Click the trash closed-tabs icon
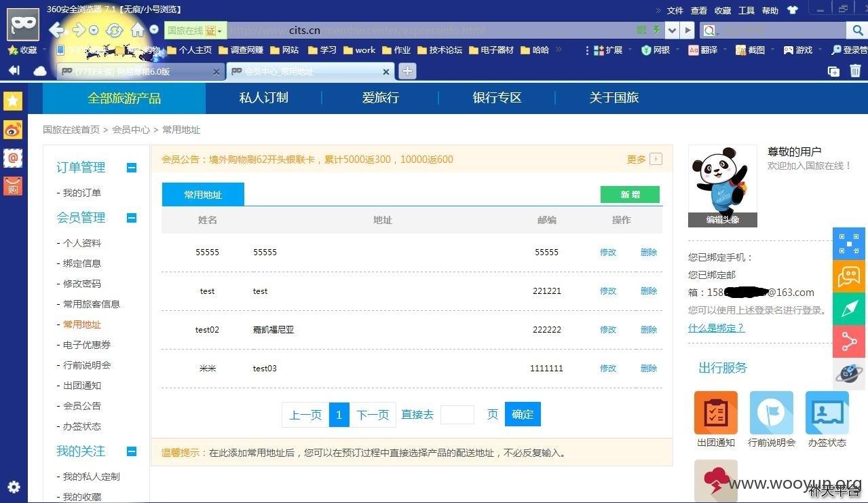The height and width of the screenshot is (503, 868). 855,71
